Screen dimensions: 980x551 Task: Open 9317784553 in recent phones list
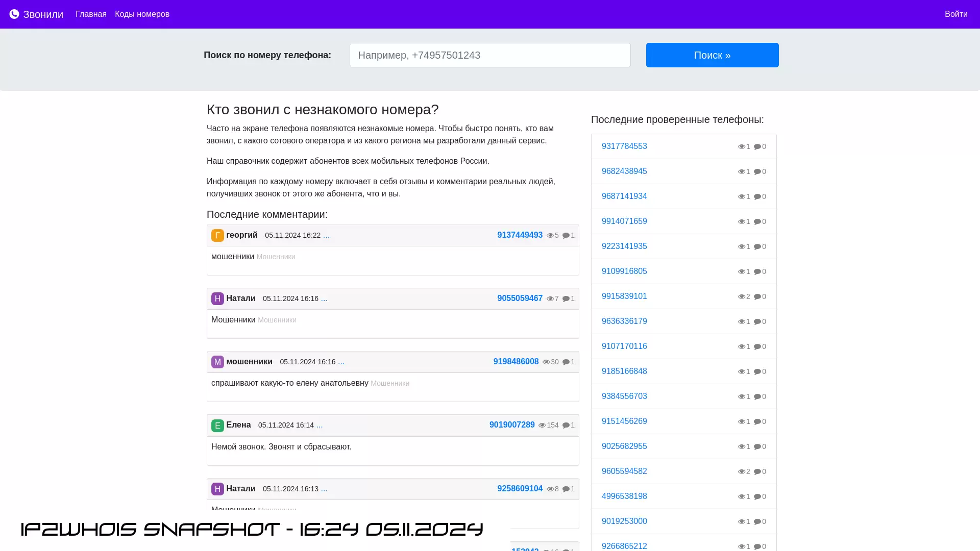[x=624, y=146]
